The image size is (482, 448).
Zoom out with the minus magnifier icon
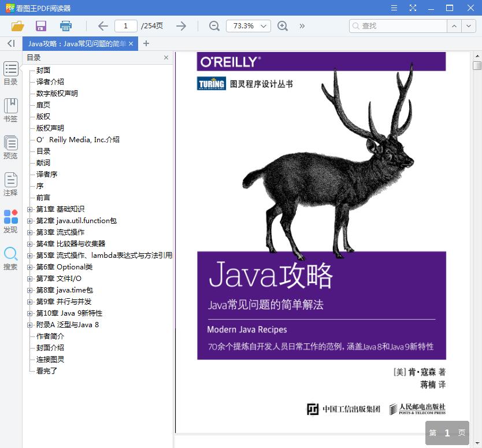tap(214, 26)
